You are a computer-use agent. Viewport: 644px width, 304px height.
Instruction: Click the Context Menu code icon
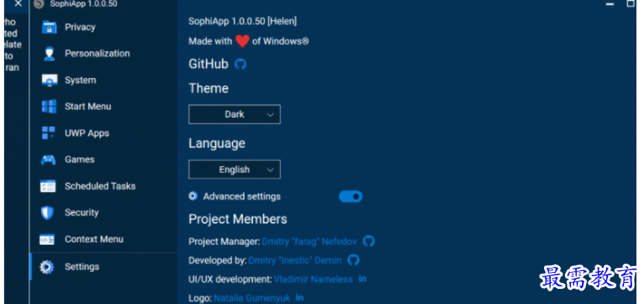coord(47,239)
